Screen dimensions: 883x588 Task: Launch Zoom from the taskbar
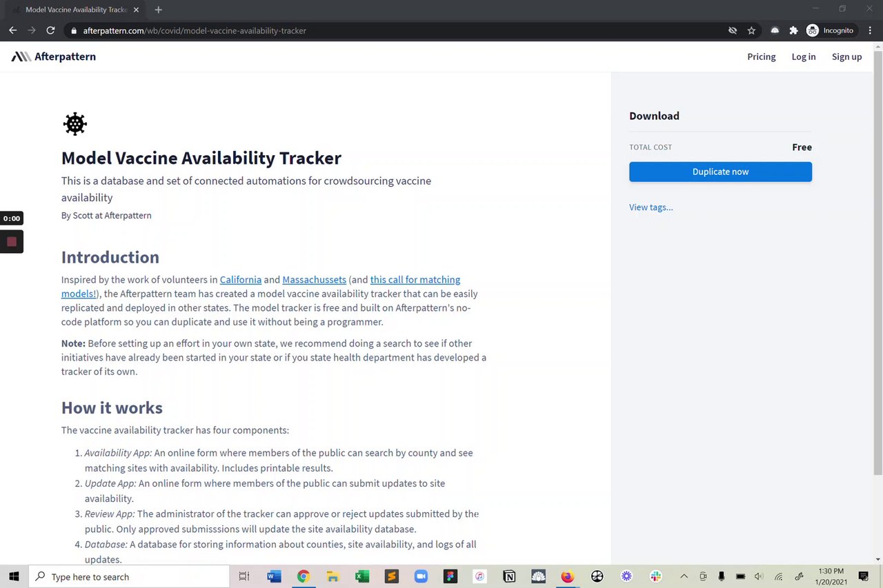(x=421, y=576)
